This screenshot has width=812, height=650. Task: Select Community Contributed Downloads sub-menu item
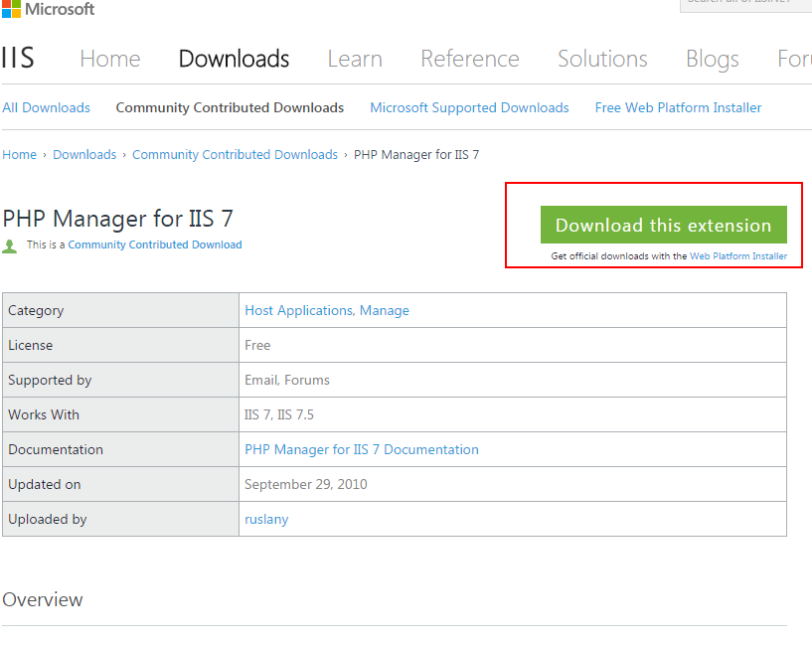coord(230,107)
